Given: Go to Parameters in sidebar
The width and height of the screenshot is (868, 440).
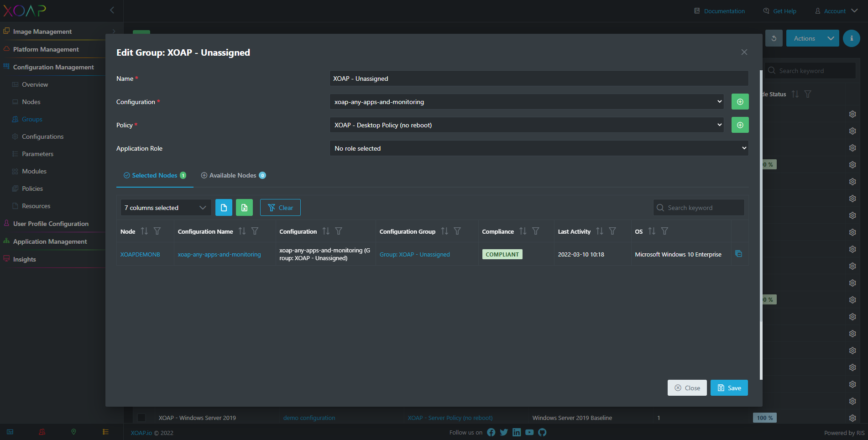Looking at the screenshot, I should point(37,154).
